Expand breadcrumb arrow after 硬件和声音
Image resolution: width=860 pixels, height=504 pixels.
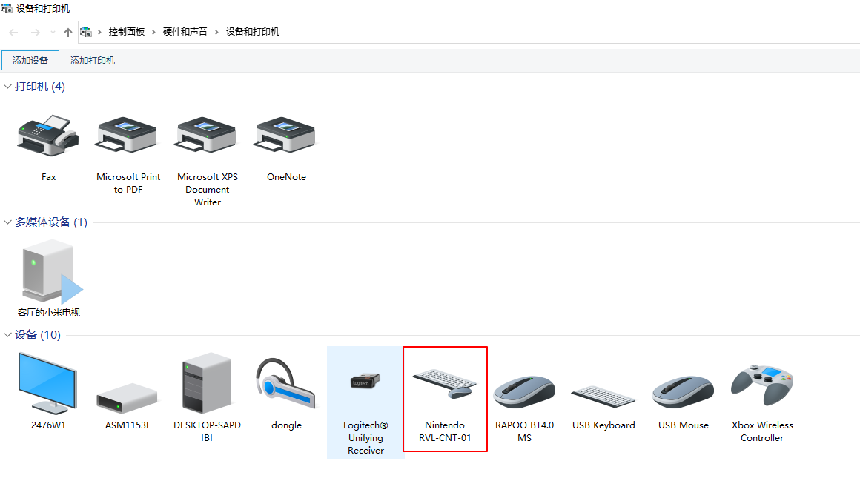pos(216,33)
